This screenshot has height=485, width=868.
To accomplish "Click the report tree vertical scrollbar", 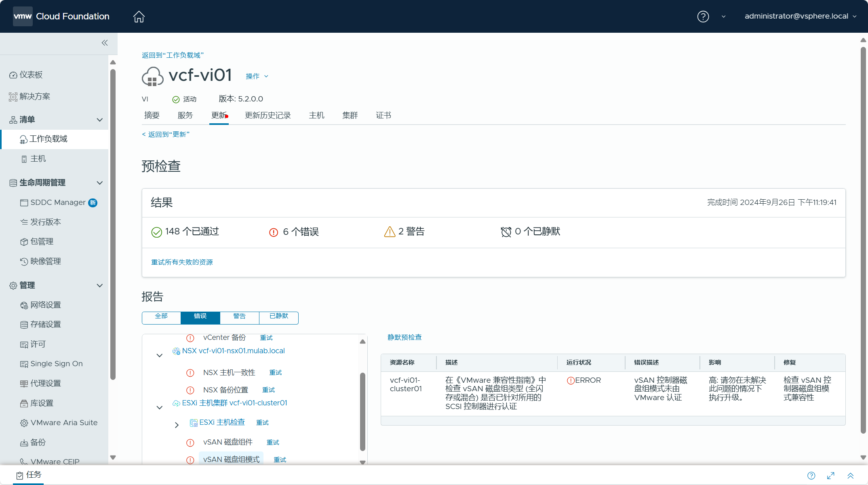I will [x=362, y=411].
